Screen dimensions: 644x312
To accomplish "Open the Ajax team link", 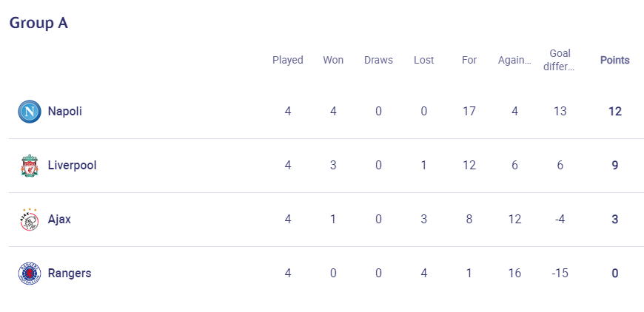I will pos(59,220).
